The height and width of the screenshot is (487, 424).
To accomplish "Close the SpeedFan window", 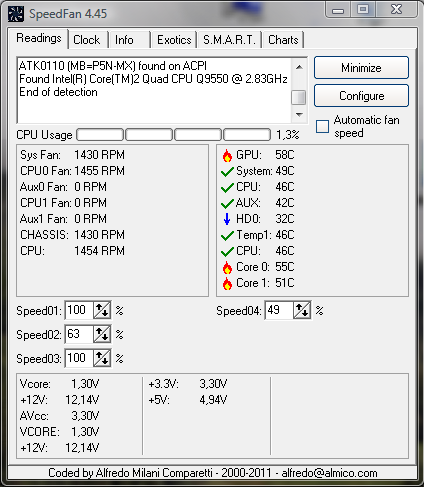I will point(396,9).
